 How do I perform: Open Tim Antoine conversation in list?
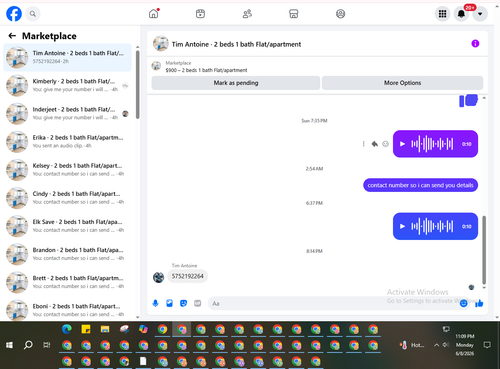coord(67,57)
